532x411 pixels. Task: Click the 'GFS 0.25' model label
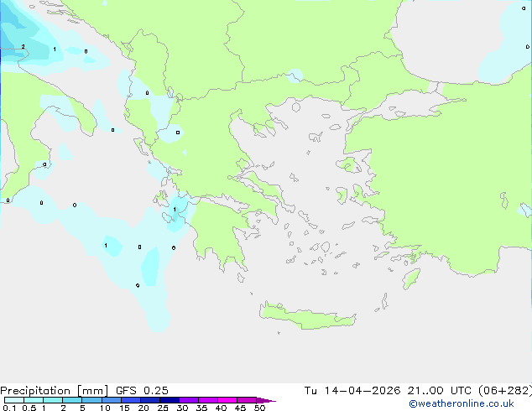142,391
